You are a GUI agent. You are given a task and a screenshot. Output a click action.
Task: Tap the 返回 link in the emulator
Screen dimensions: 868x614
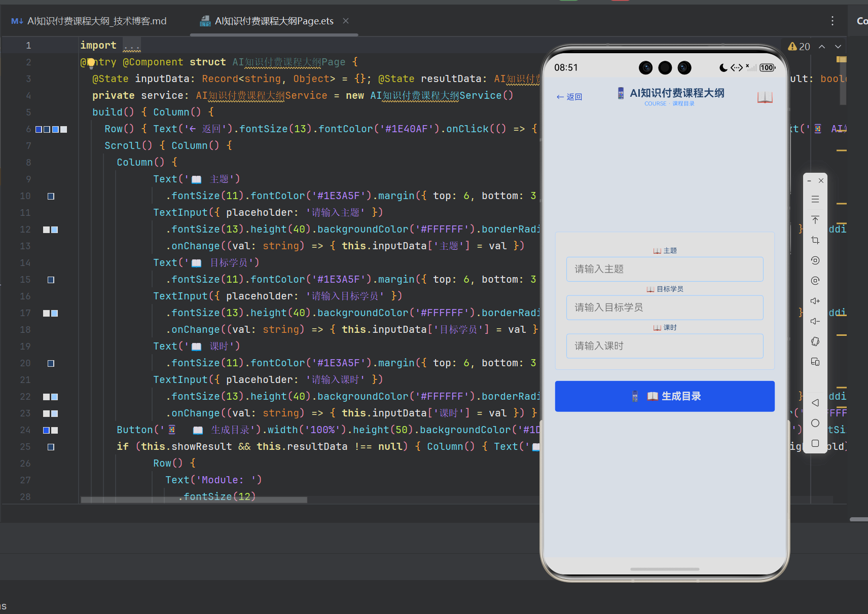point(569,97)
